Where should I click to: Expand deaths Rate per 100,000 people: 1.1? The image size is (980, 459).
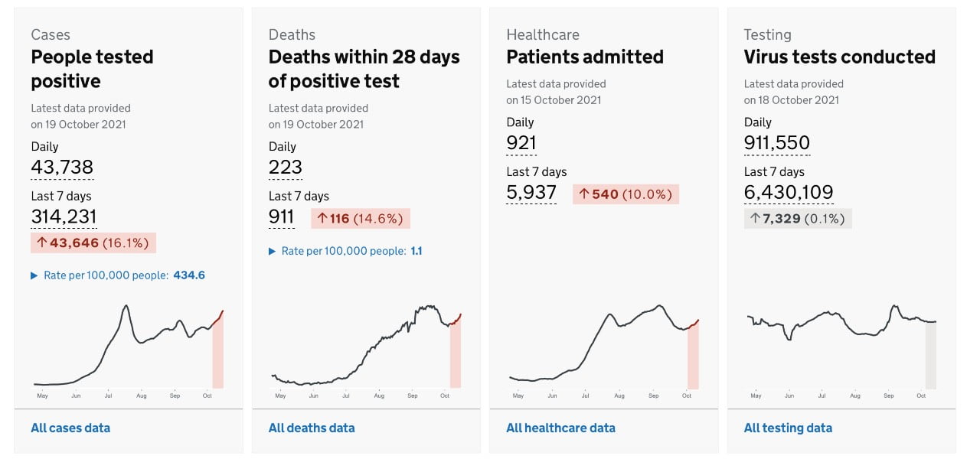tap(345, 251)
